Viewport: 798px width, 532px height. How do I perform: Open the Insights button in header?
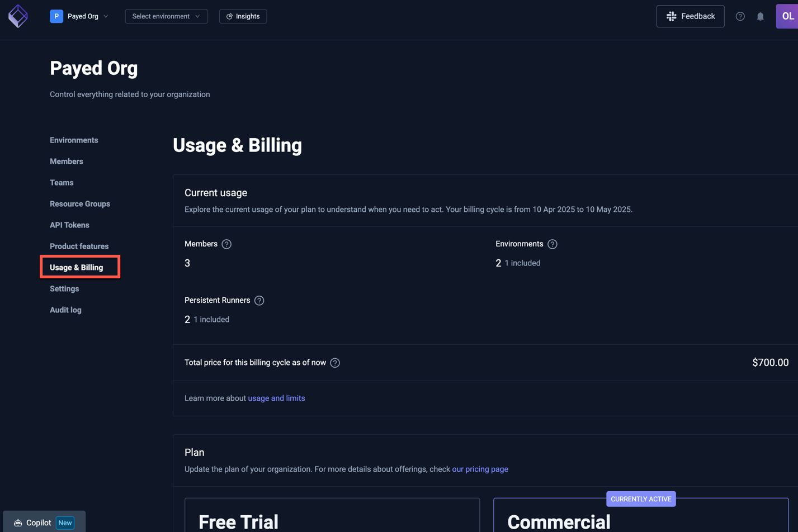point(243,16)
